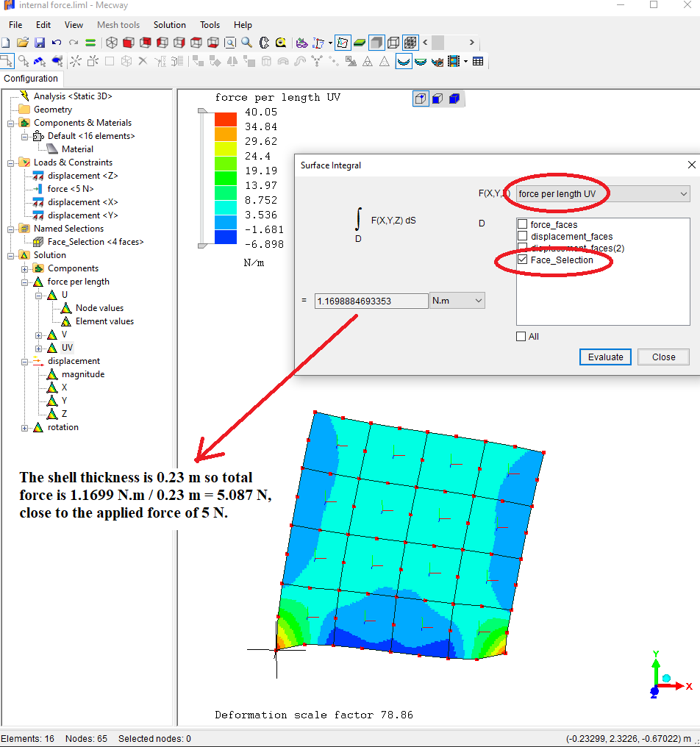Click the new node star icon

tap(75, 62)
